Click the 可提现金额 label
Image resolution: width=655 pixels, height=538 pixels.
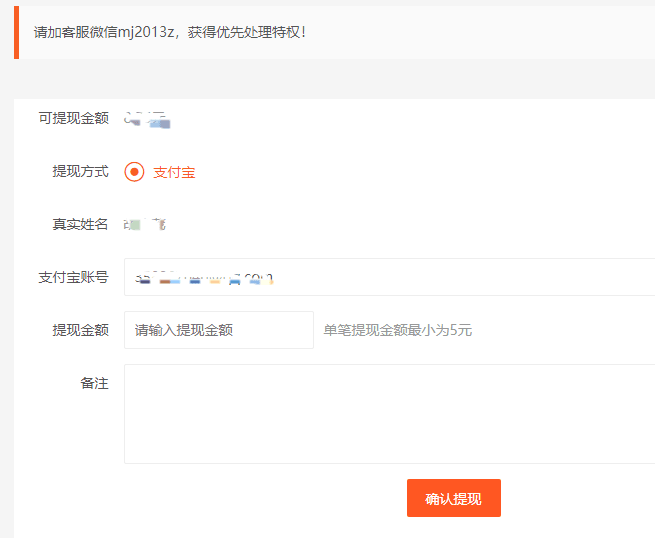tap(73, 118)
